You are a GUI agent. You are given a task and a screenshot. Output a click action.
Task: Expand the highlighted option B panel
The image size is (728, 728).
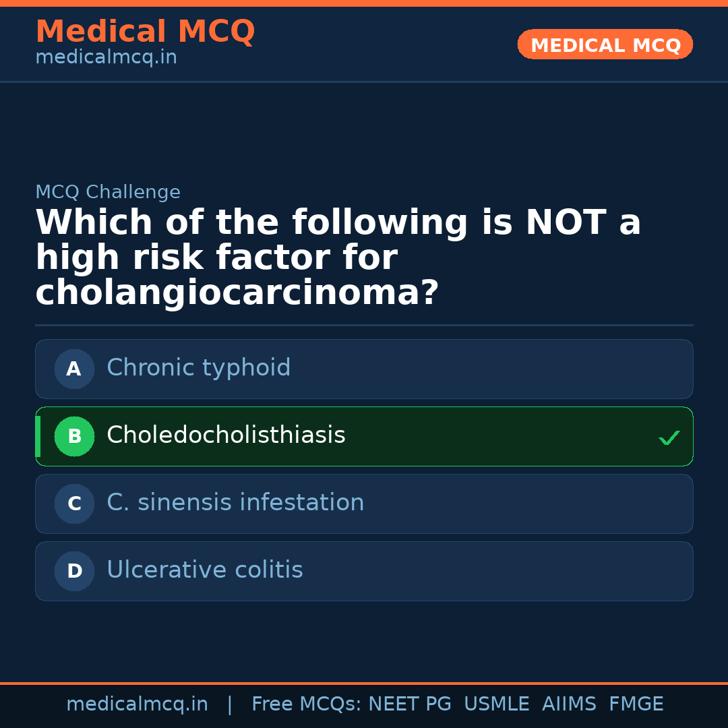[364, 436]
